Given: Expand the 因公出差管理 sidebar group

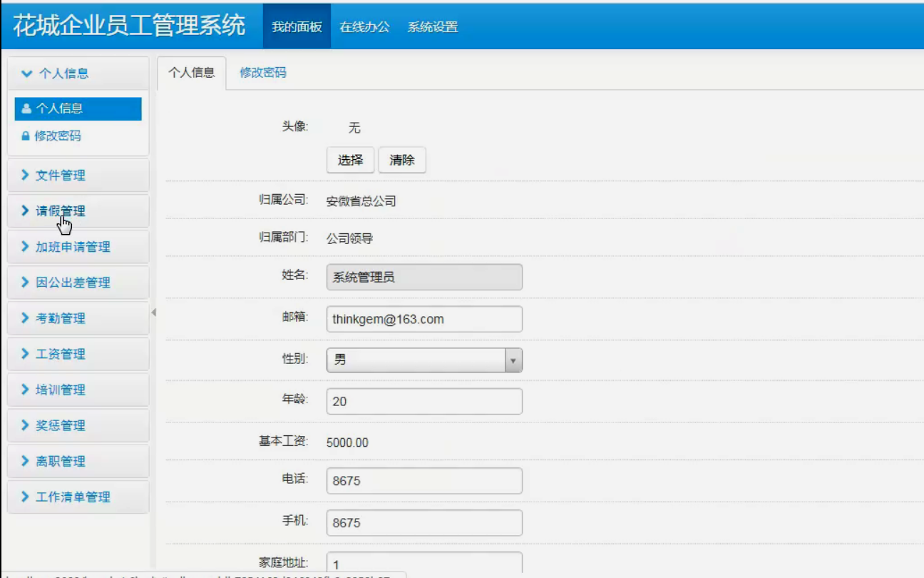Looking at the screenshot, I should 78,283.
